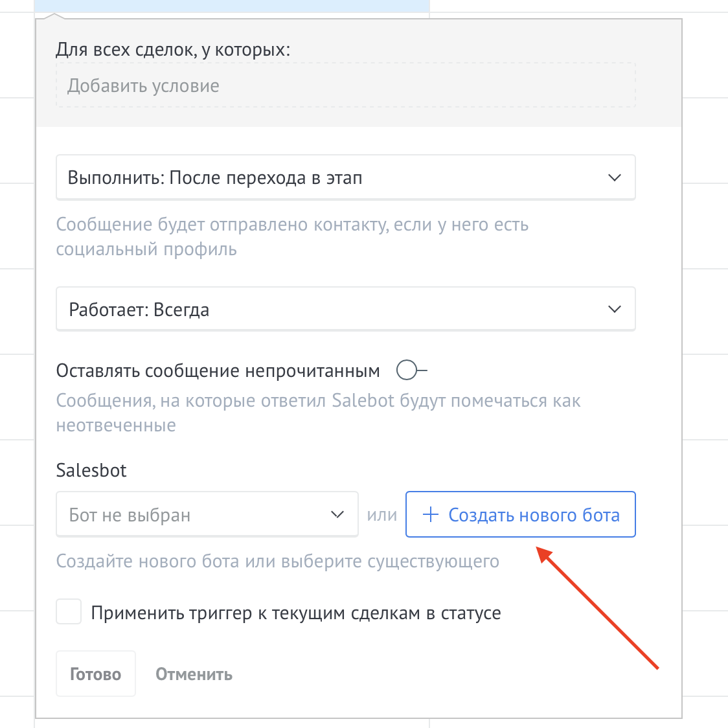This screenshot has height=728, width=728.
Task: Click the "Применить триггер к текущим сделкам в статусе" label
Action: click(x=295, y=613)
